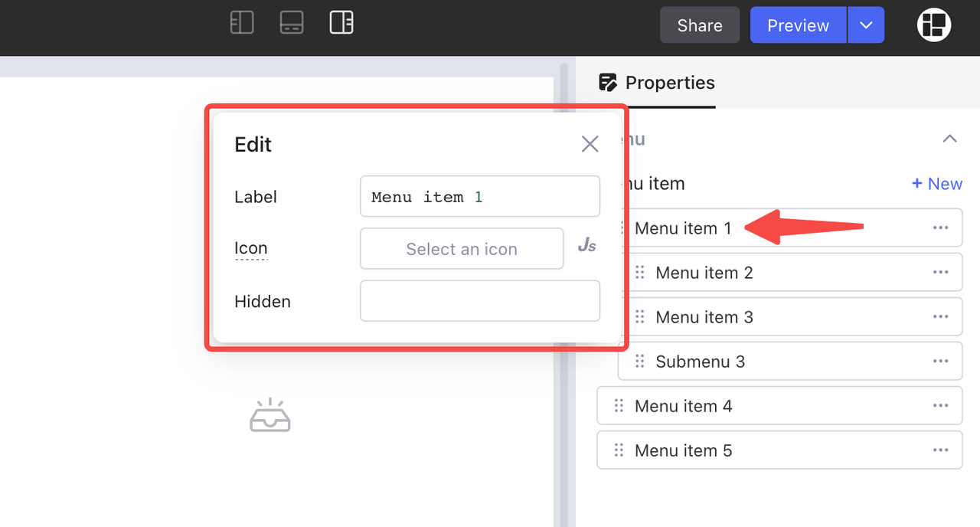Viewport: 980px width, 527px height.
Task: Open the more options for Menu item 2
Action: click(940, 273)
